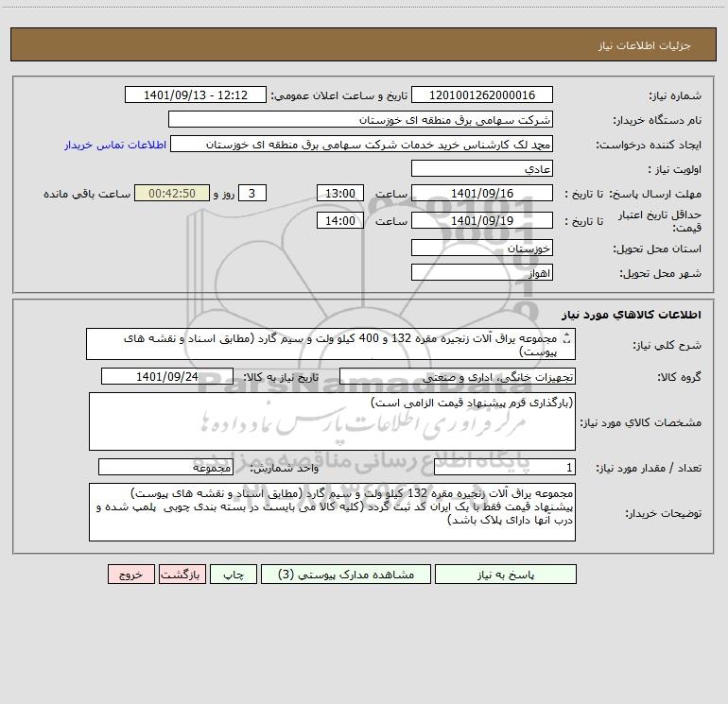Click the label شهر محل تحویل

(661, 273)
